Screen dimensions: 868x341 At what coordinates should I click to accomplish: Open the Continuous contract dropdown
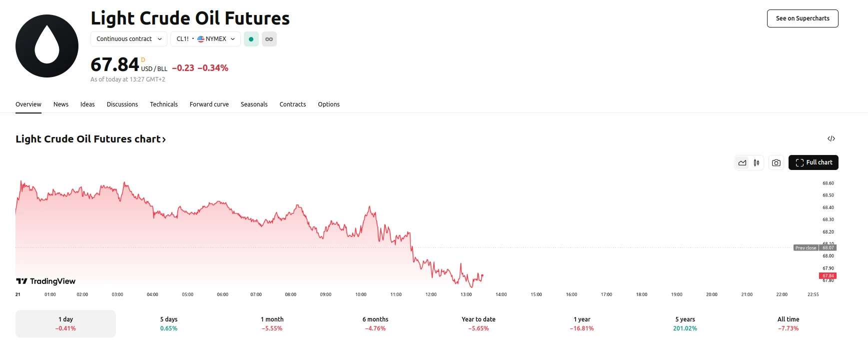point(128,38)
